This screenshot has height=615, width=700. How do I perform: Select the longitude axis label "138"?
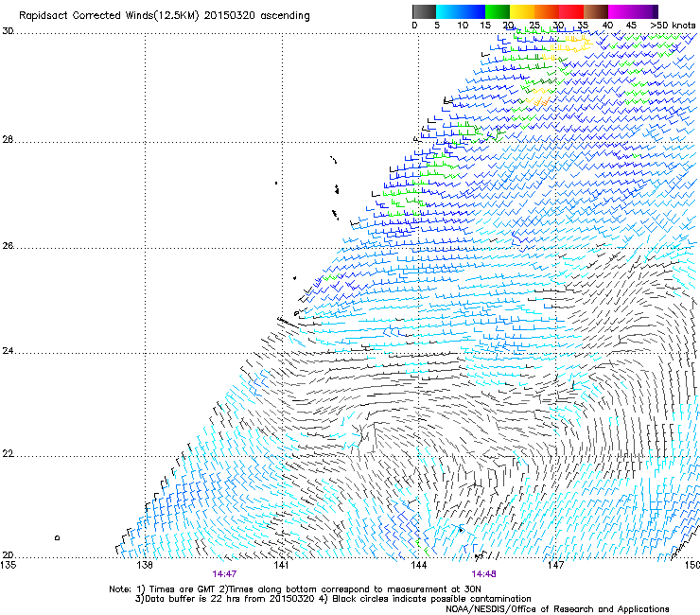click(145, 565)
